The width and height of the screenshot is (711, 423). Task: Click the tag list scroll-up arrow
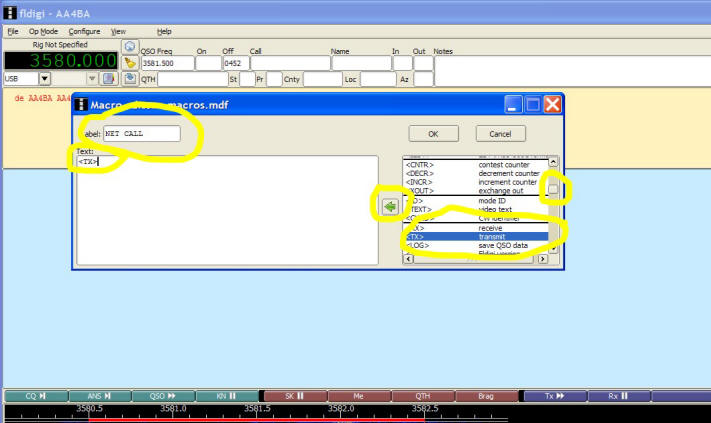click(553, 162)
